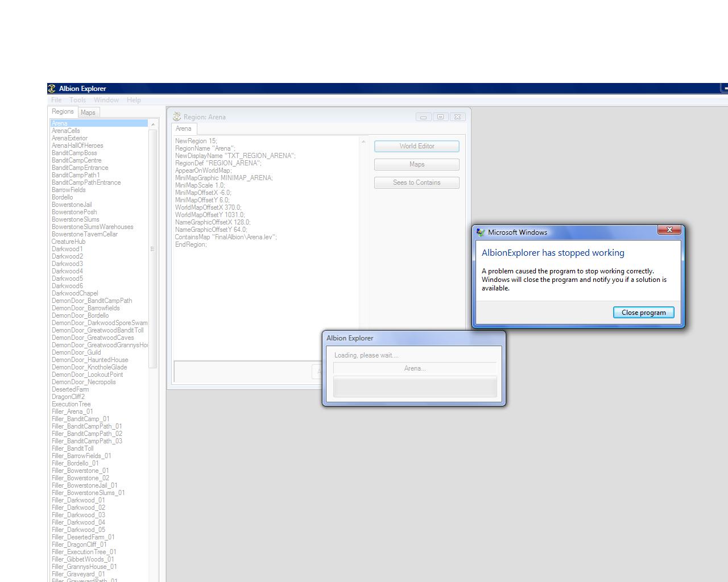Switch to the Maps tab
Screen dimensions: 728x582
click(88, 113)
